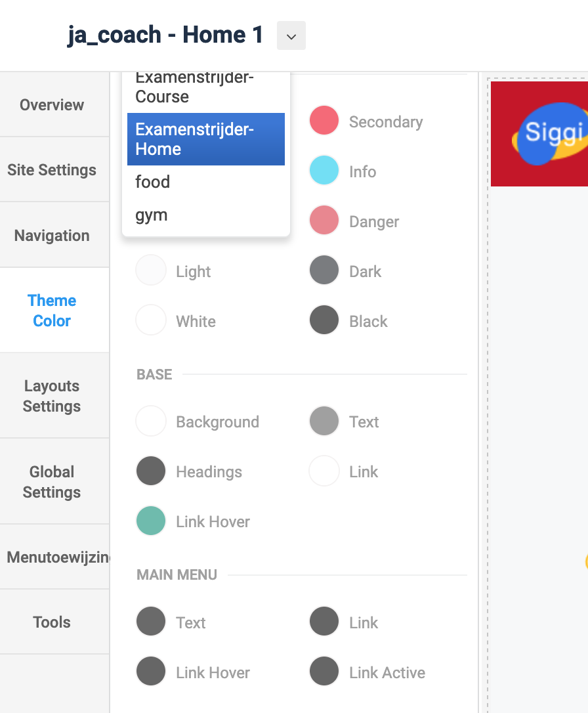
Task: Click the Siggi logo thumbnail
Action: (x=540, y=134)
